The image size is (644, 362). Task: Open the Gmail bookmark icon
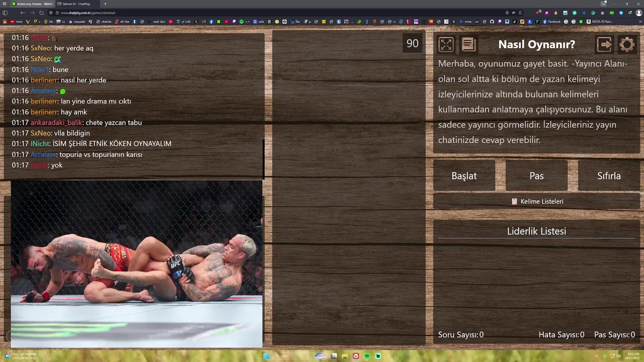point(204,22)
